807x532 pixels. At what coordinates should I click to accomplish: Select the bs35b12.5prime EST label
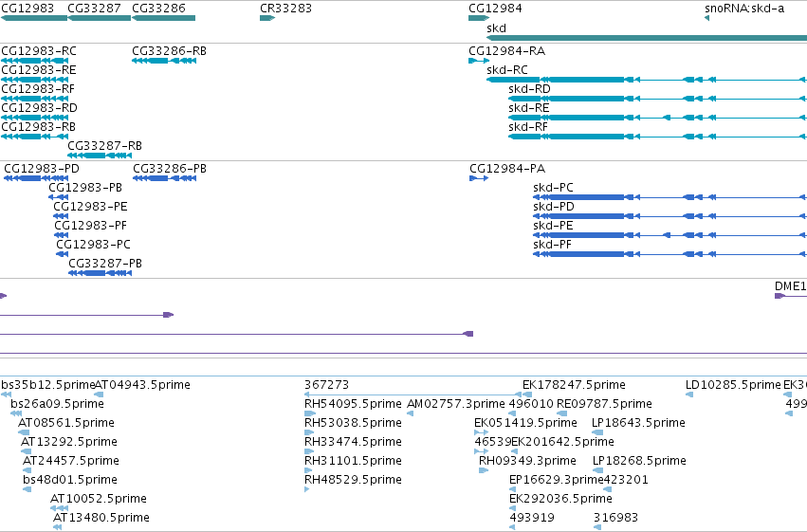[x=47, y=385]
